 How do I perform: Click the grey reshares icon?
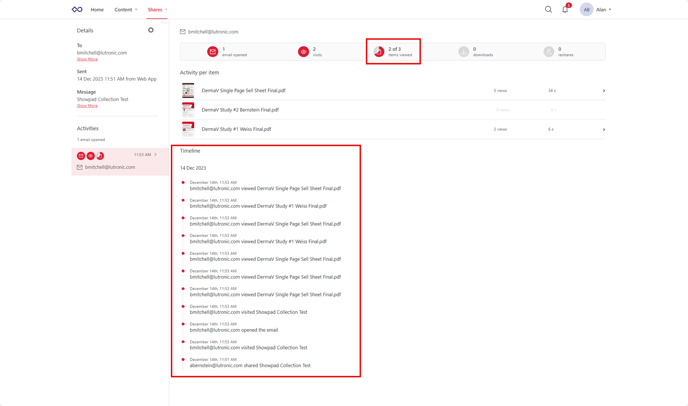pos(549,52)
